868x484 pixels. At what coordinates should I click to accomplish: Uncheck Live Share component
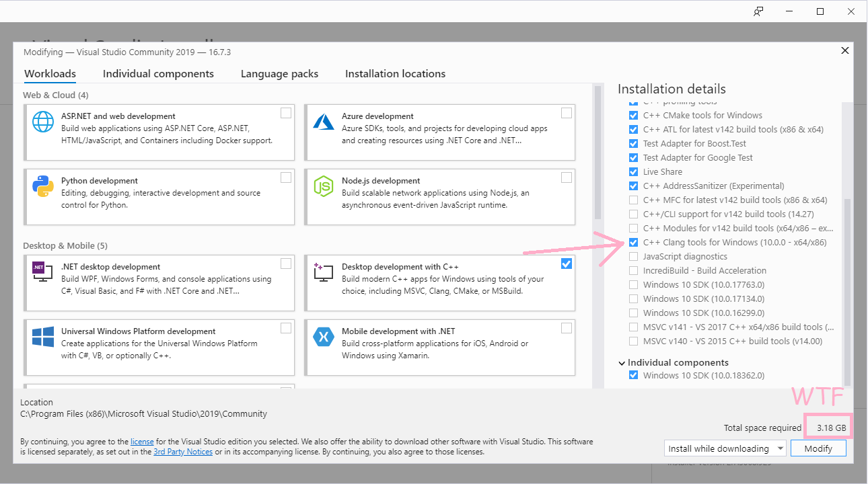[633, 171]
